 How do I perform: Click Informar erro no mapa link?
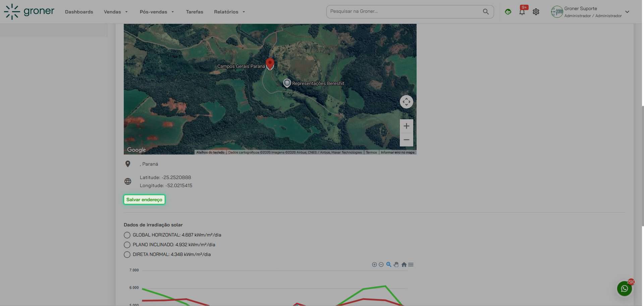point(397,152)
